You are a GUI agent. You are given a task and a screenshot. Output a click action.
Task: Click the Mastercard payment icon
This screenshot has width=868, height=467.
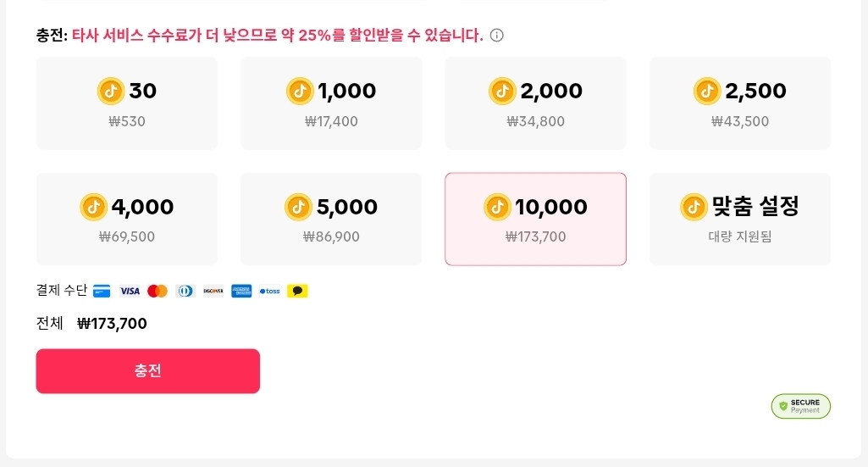pyautogui.click(x=158, y=291)
